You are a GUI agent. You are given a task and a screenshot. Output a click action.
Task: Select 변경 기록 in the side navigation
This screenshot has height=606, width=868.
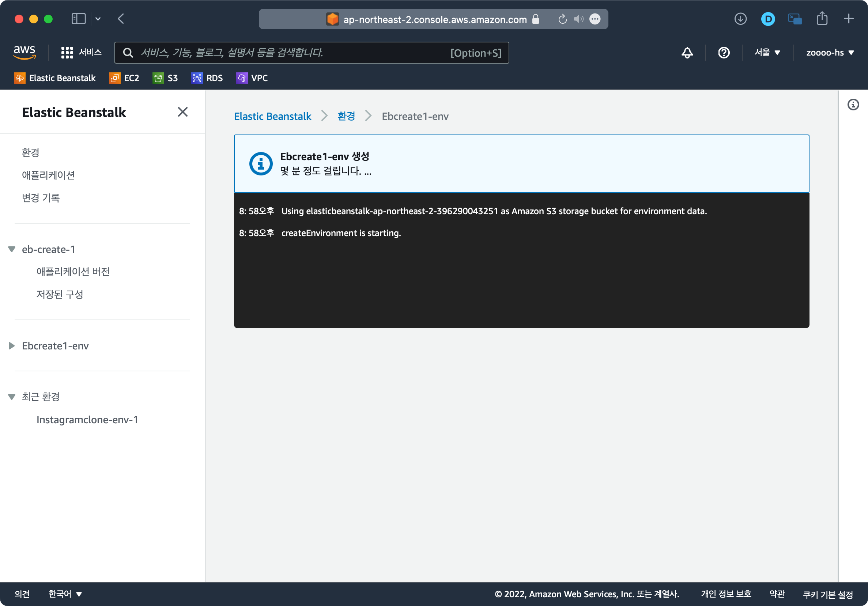pyautogui.click(x=41, y=198)
